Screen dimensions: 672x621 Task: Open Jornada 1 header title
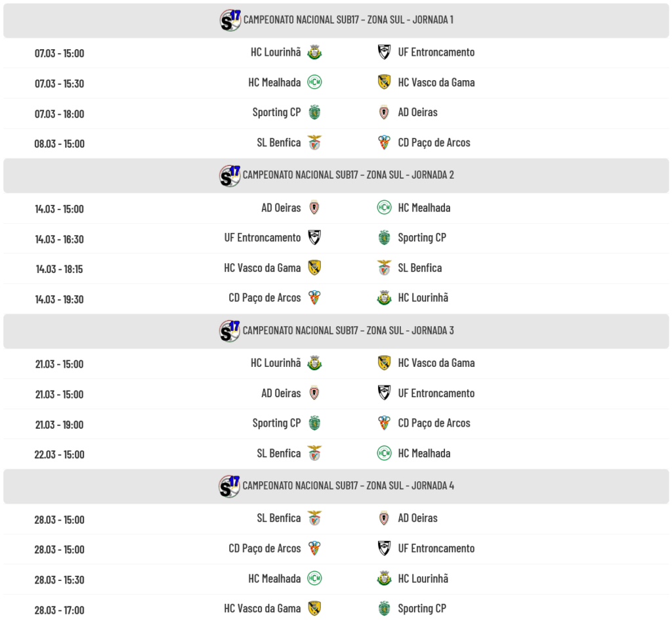[348, 20]
